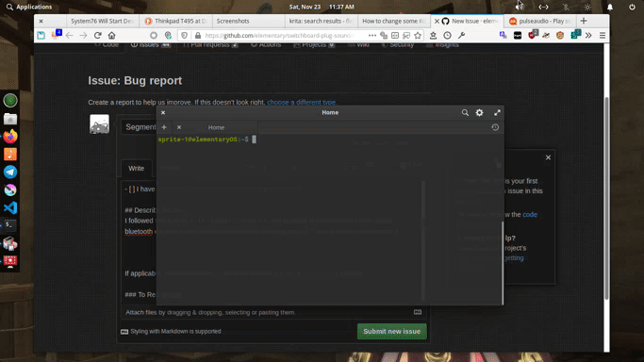Viewport: 644px width, 362px height.
Task: Go back in Firefox history
Action: [x=70, y=35]
